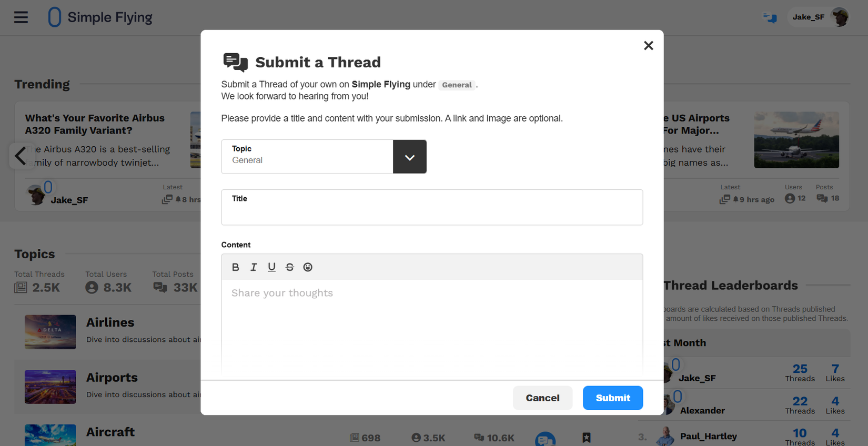Open the threads chat icon in header
The image size is (868, 446).
770,18
